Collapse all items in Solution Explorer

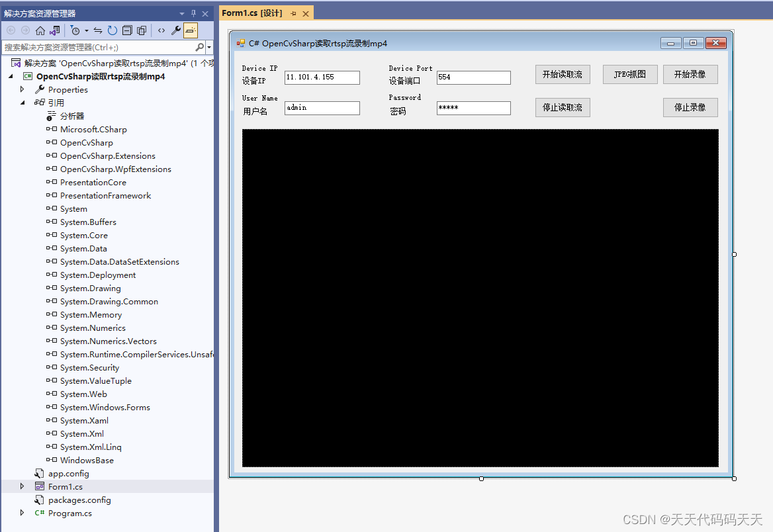click(127, 30)
